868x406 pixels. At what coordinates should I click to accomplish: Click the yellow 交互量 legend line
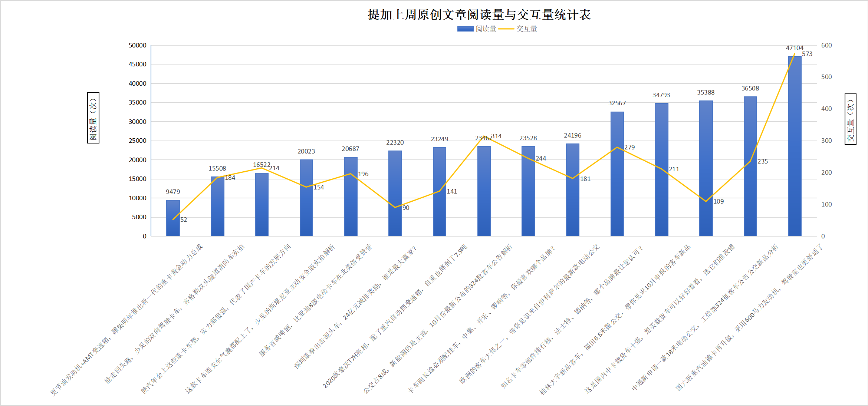coord(506,29)
